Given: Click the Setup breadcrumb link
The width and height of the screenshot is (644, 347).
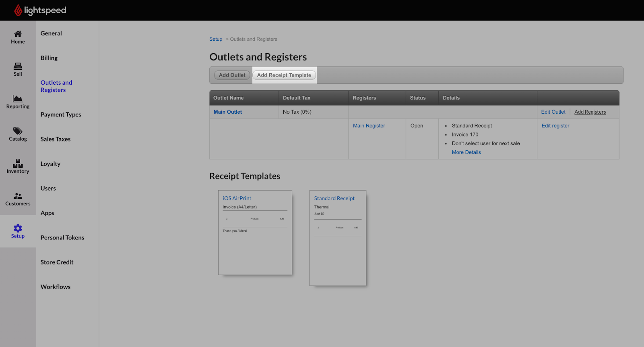Looking at the screenshot, I should tap(216, 39).
